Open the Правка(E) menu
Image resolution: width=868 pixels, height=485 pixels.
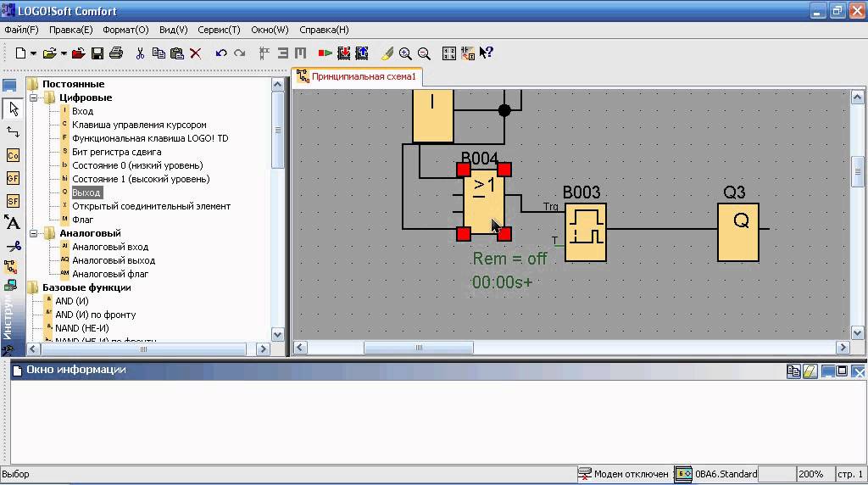click(71, 30)
